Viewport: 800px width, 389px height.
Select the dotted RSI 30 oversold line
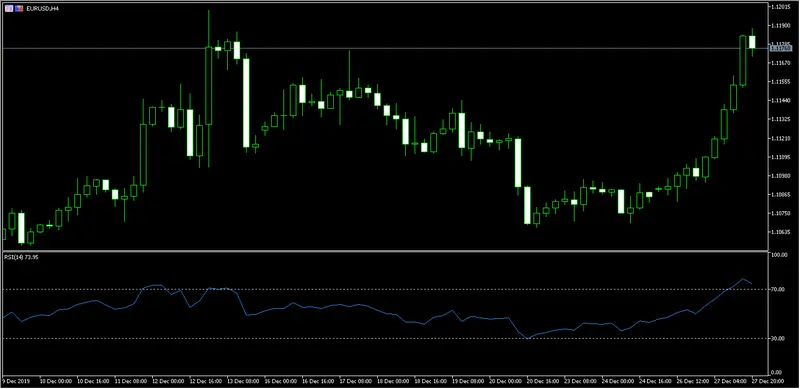pos(385,338)
